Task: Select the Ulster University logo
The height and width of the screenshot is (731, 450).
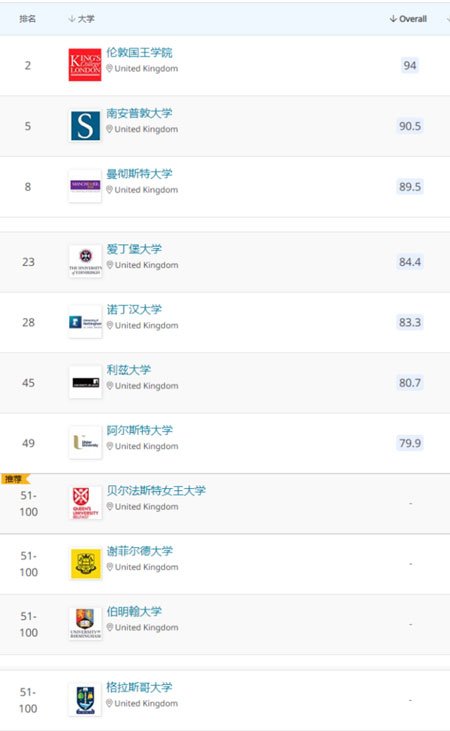Action: (x=85, y=443)
